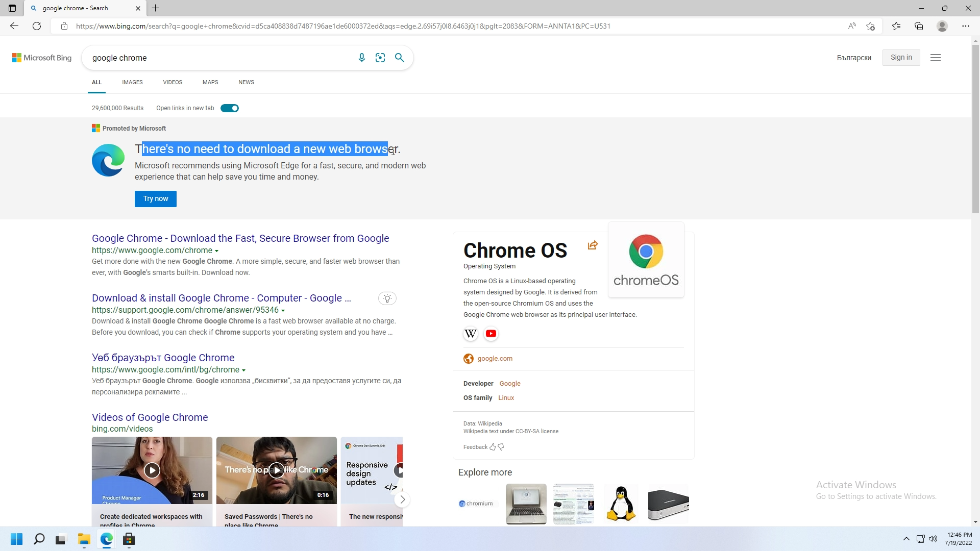
Task: Click the site lock icon in address bar
Action: 64,26
